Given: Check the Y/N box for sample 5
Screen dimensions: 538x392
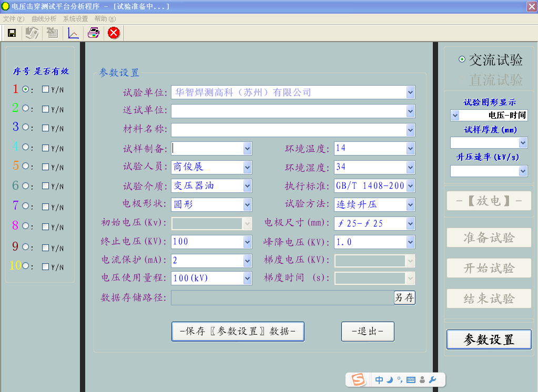Looking at the screenshot, I should [x=45, y=167].
